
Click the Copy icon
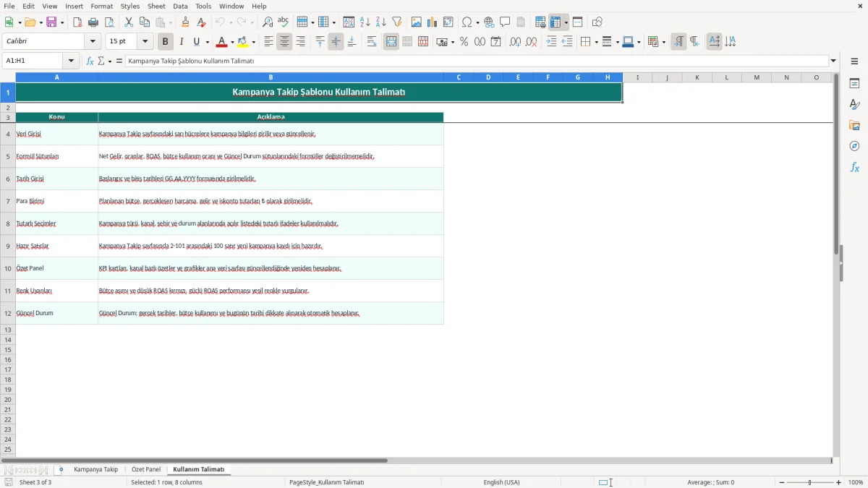145,22
